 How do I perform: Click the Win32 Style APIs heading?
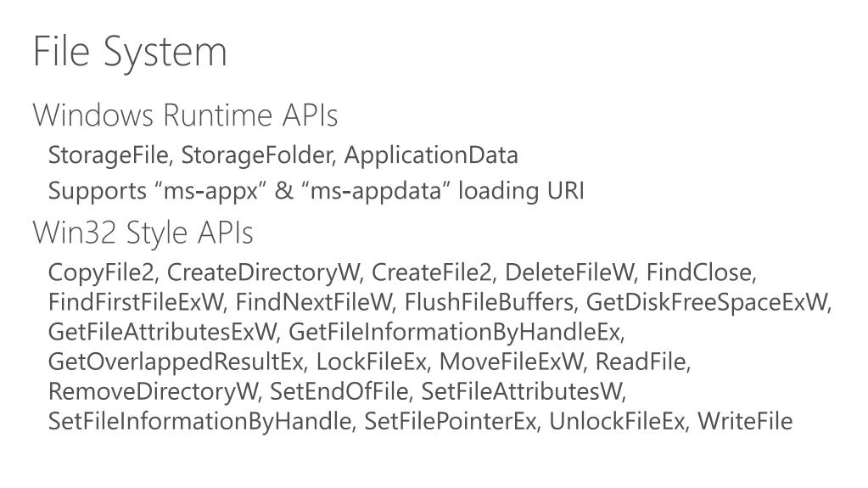[x=143, y=233]
